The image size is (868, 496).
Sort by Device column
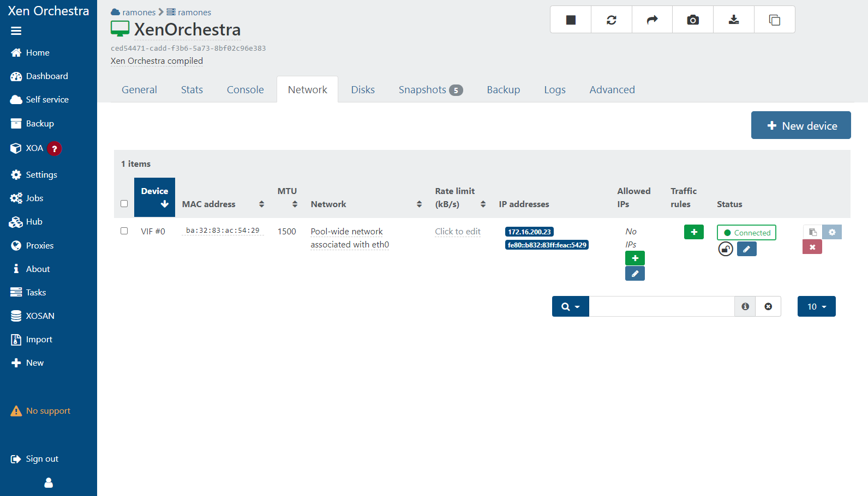pos(155,197)
